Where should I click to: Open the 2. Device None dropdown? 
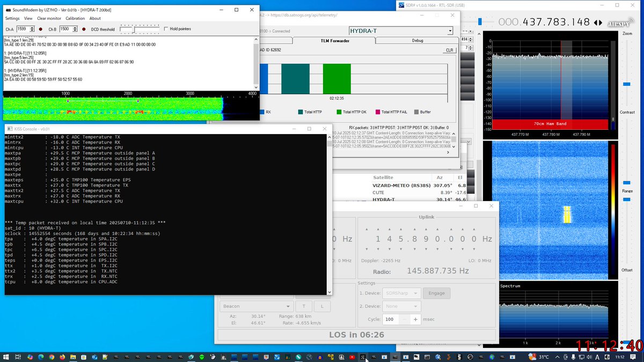coord(400,306)
